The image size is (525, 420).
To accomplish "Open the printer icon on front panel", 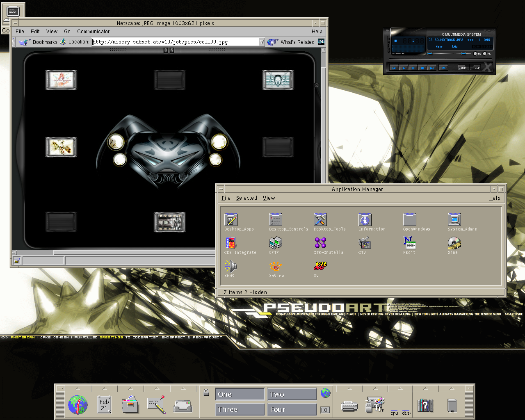I will click(x=349, y=406).
